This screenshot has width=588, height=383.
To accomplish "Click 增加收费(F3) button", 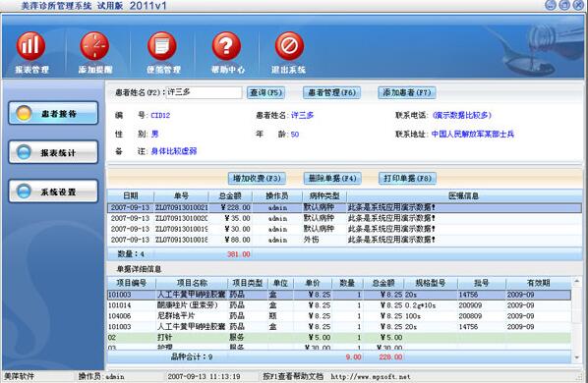I will pos(257,178).
